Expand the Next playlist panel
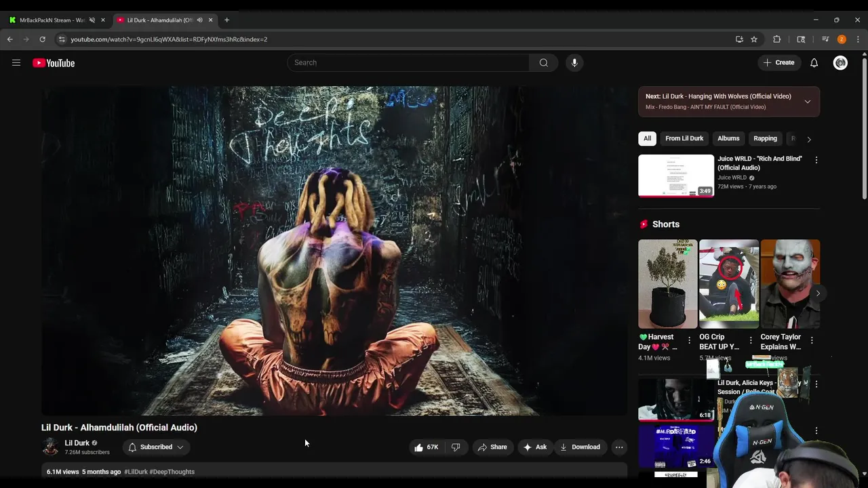Screen dimensions: 868x488 pyautogui.click(x=808, y=102)
